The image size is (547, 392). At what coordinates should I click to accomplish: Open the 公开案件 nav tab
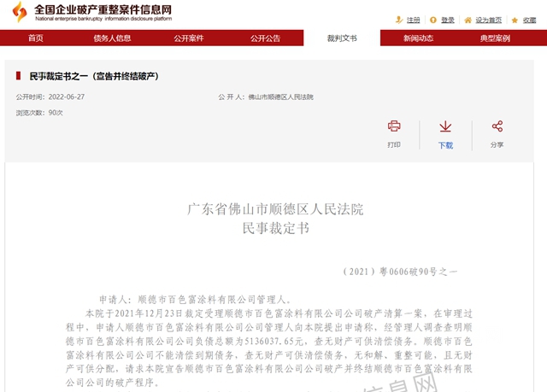click(189, 38)
